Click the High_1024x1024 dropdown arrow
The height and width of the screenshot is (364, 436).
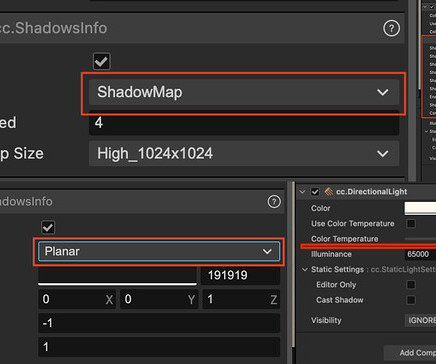coord(383,154)
